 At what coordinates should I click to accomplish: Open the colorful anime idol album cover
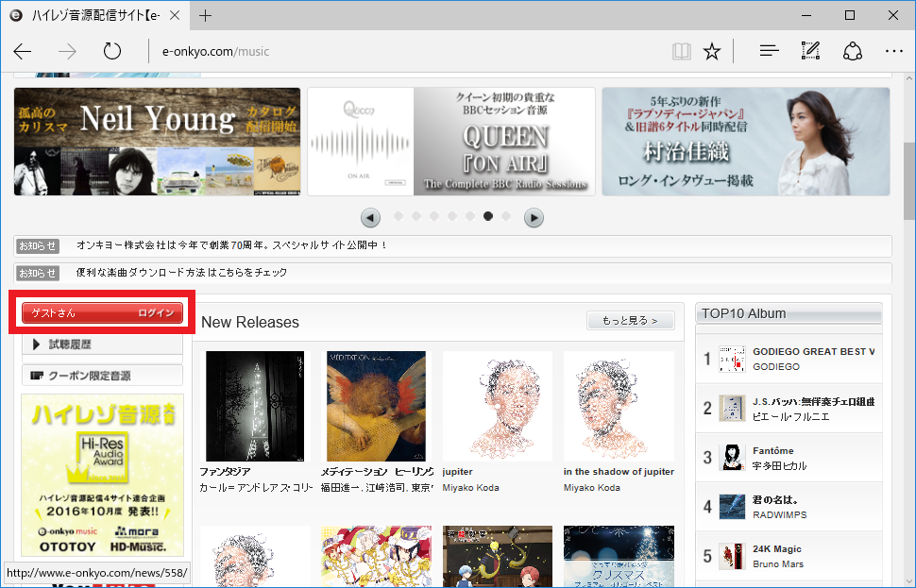click(376, 557)
